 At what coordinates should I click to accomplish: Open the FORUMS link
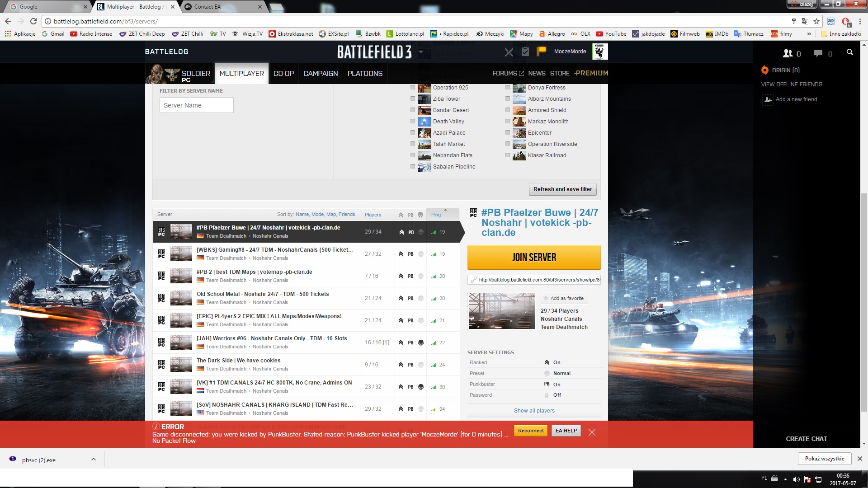coord(508,73)
